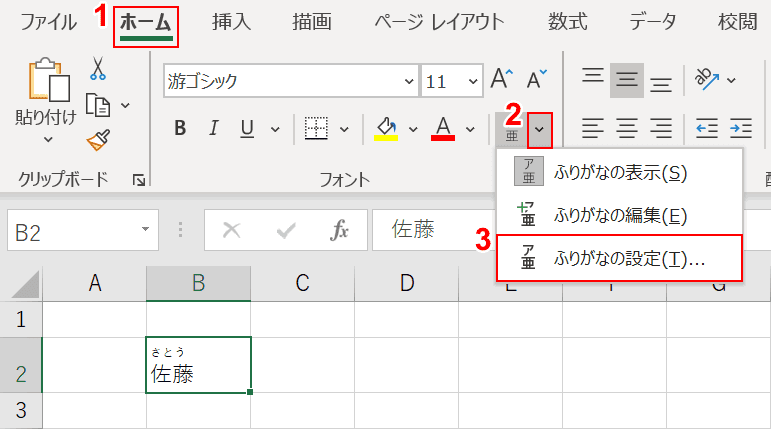Switch to the 挿入 tab
The width and height of the screenshot is (771, 429).
click(231, 23)
